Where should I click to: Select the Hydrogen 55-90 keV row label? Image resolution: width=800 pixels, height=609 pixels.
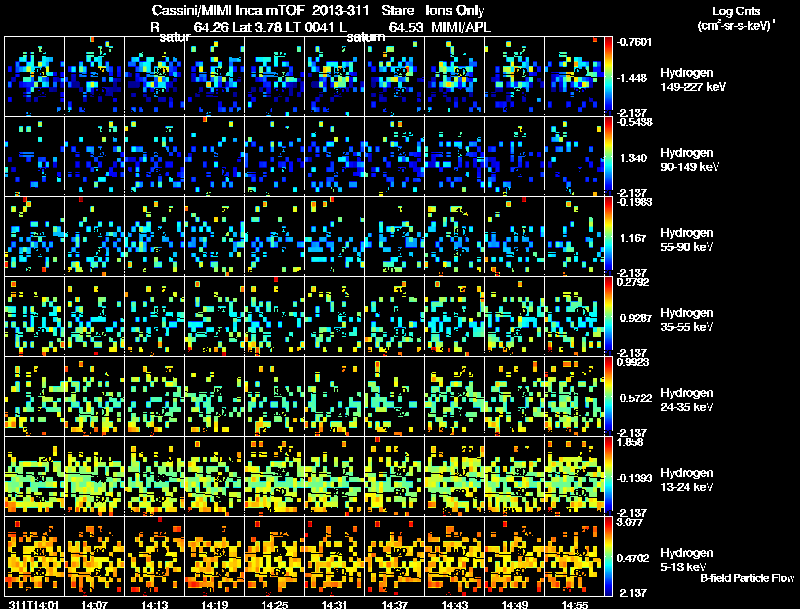pyautogui.click(x=687, y=240)
